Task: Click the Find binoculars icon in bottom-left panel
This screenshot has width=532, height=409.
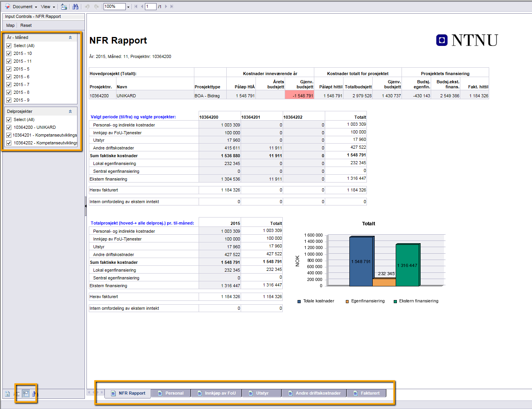Action: click(x=34, y=394)
